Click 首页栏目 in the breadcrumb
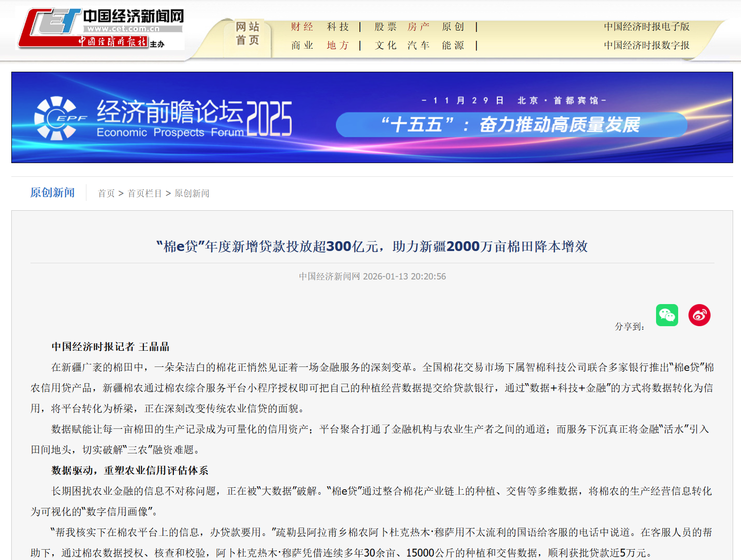741x560 pixels. (144, 194)
